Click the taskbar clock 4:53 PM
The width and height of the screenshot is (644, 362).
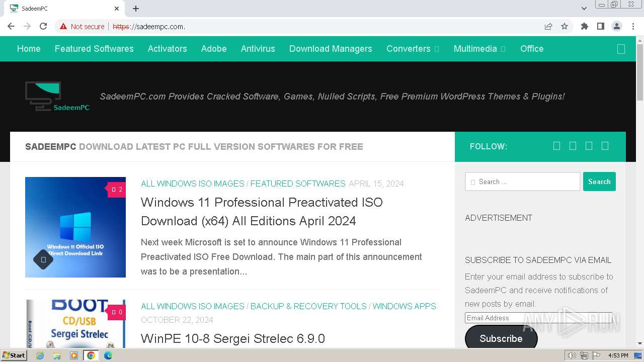click(x=618, y=355)
